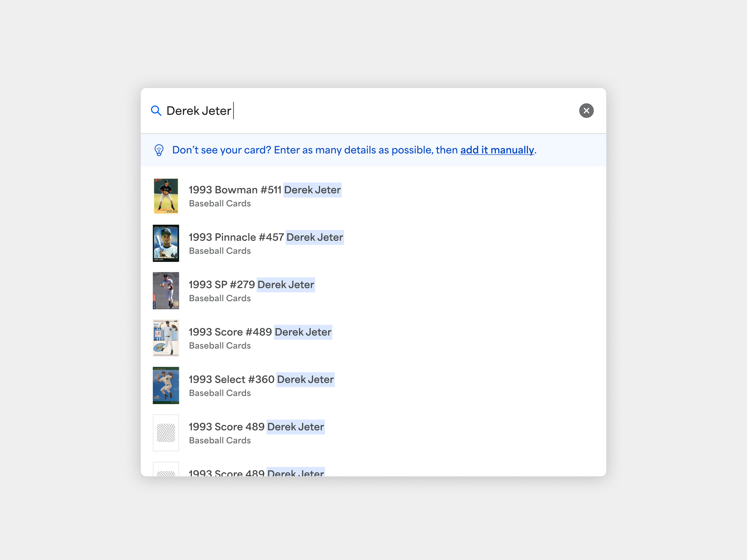Open the 'add it manually' link
This screenshot has height=560, width=747.
[497, 150]
